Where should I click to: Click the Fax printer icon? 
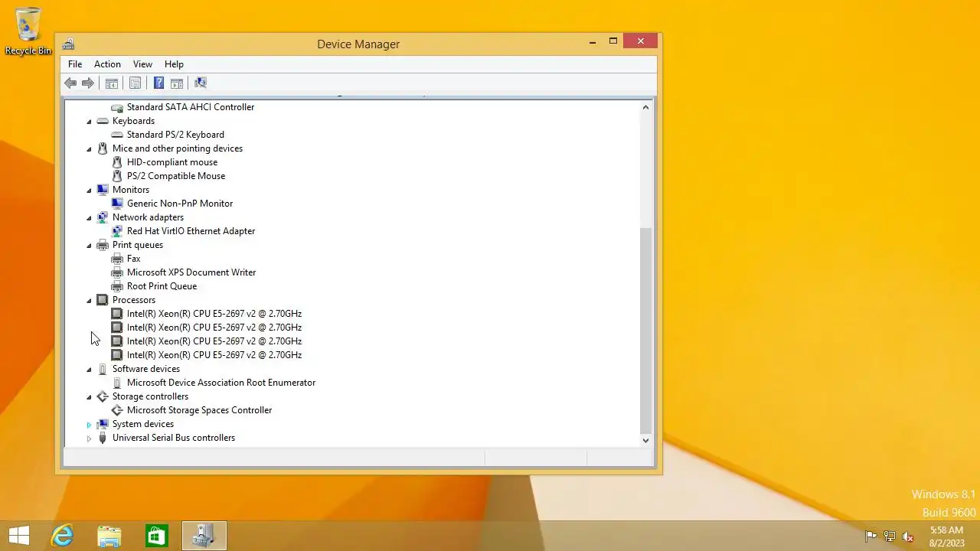(117, 259)
